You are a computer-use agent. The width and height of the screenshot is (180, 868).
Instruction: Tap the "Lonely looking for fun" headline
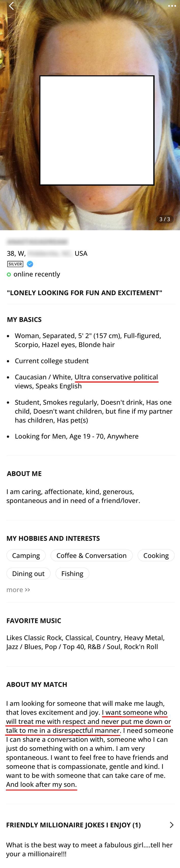(x=84, y=292)
